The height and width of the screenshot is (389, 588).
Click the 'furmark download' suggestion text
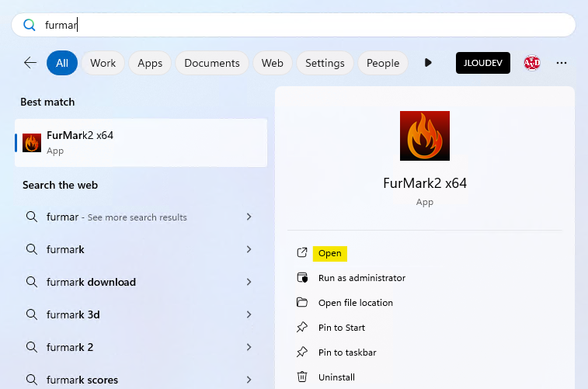91,282
